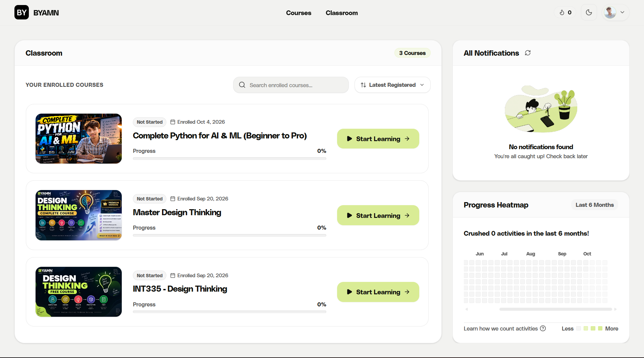Open the profile avatar dropdown
Viewport: 644px width, 358px height.
coord(615,12)
